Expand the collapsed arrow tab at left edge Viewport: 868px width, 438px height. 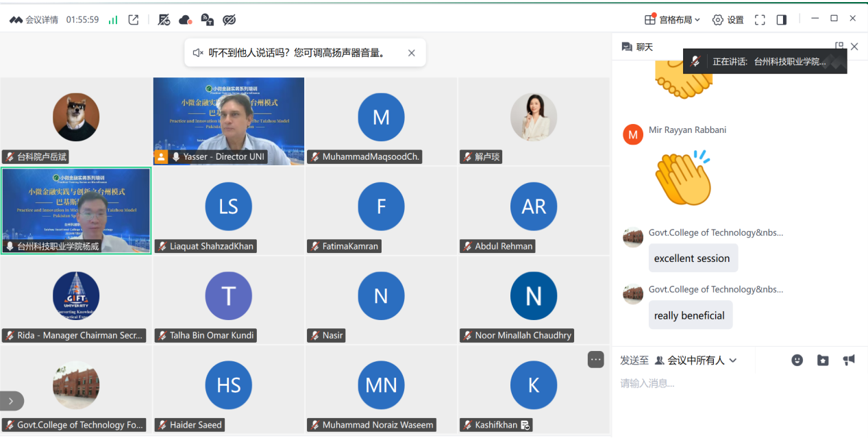click(x=11, y=401)
